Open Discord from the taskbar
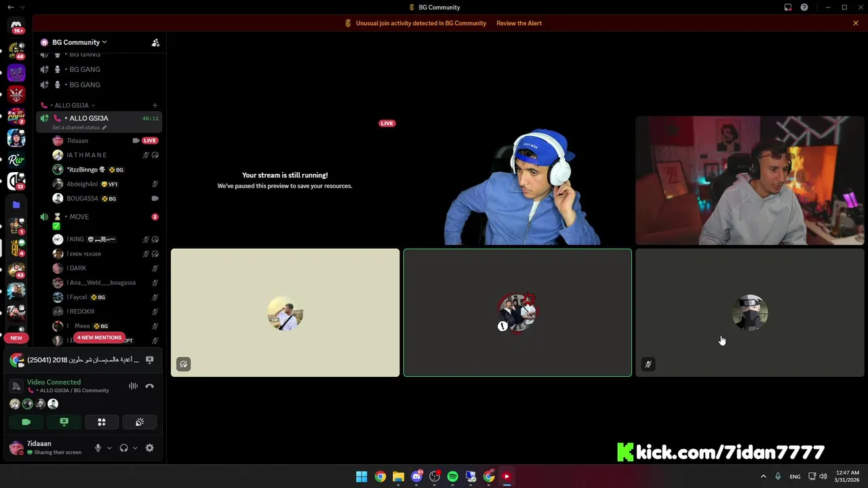 (416, 476)
